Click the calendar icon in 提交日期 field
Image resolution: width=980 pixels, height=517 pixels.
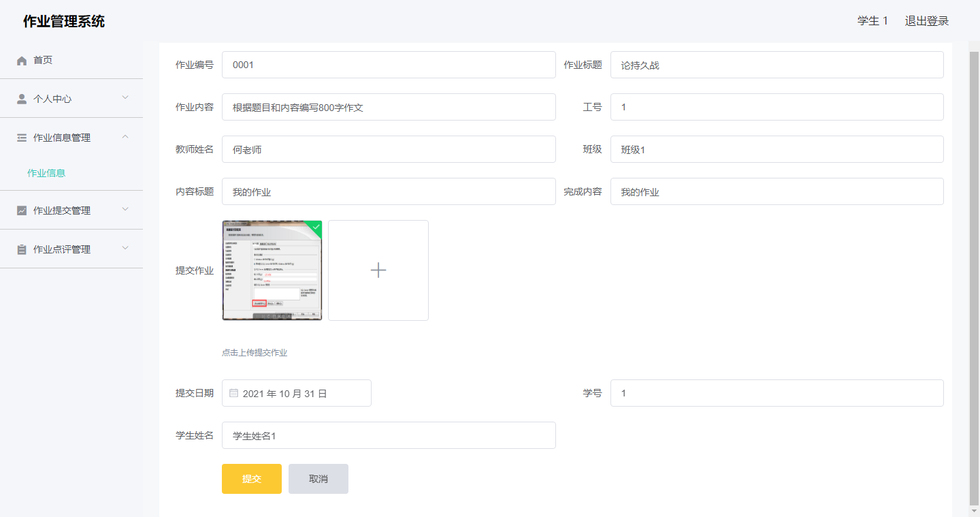233,393
